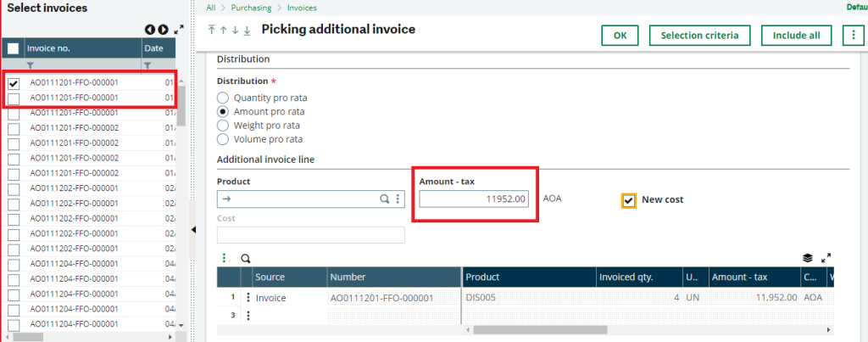
Task: Go to the Purchasing breadcrumb
Action: coord(251,8)
